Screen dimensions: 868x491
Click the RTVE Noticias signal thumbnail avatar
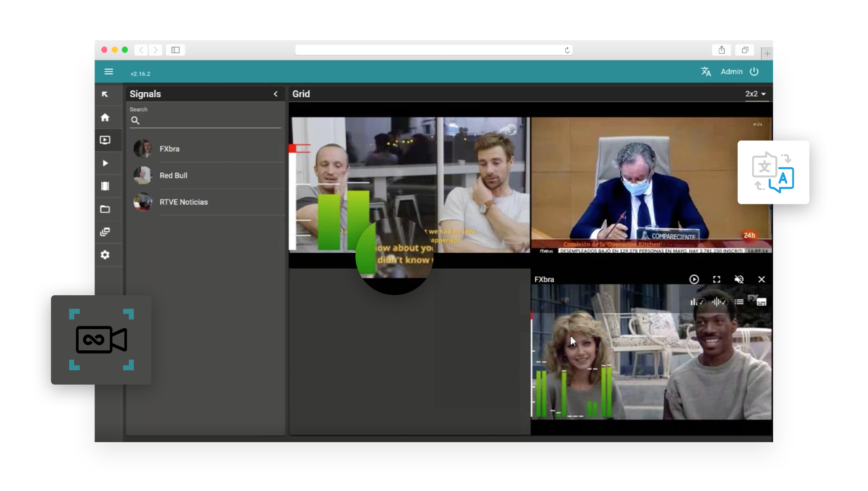pos(143,202)
